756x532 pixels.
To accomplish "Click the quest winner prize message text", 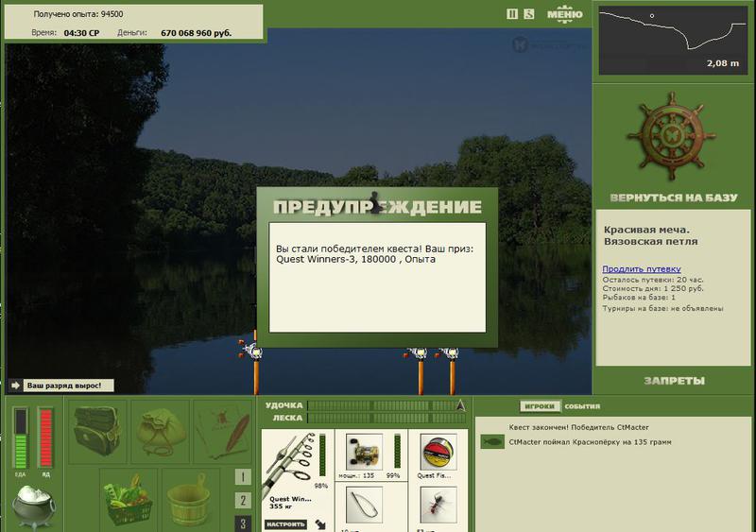I will (374, 254).
